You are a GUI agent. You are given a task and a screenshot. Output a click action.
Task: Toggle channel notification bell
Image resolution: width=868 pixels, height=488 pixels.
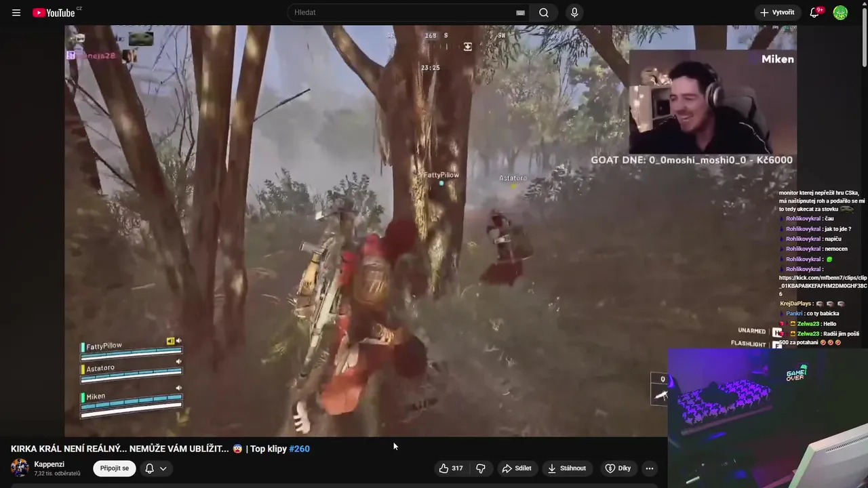pos(150,468)
